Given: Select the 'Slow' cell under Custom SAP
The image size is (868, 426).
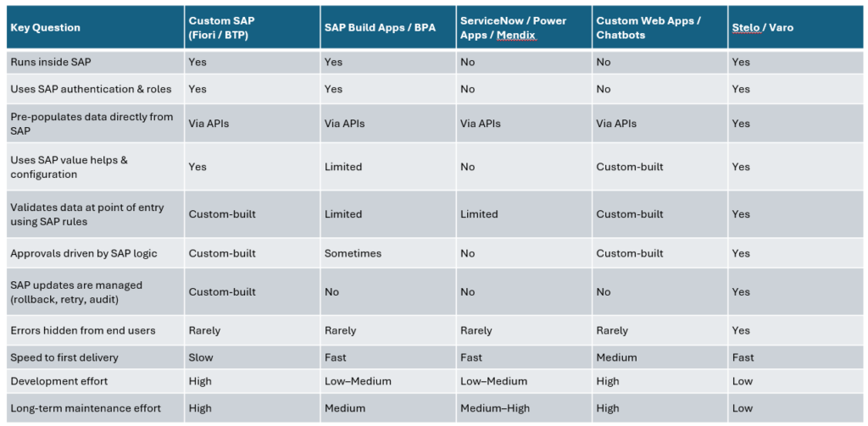Looking at the screenshot, I should click(200, 357).
